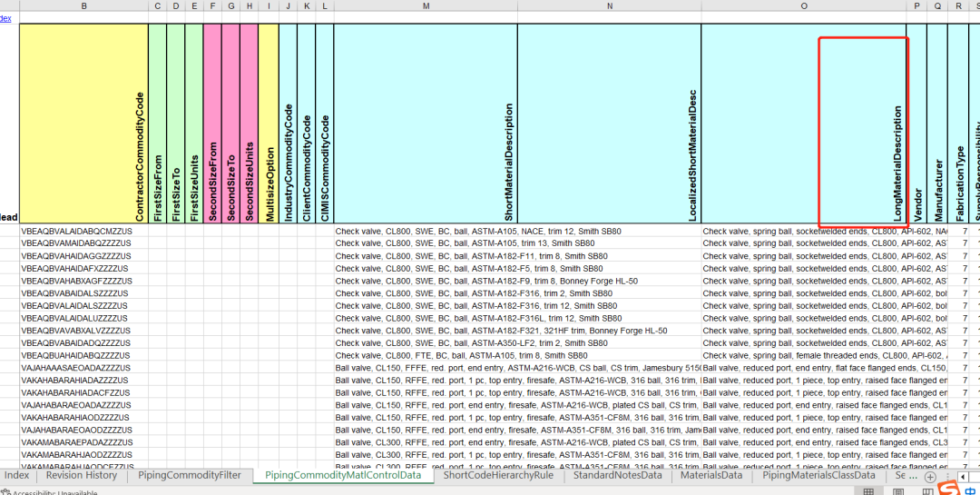The height and width of the screenshot is (495, 980).
Task: Select cell VBEAQBVAVABXALVZZZZUS
Action: click(x=83, y=331)
